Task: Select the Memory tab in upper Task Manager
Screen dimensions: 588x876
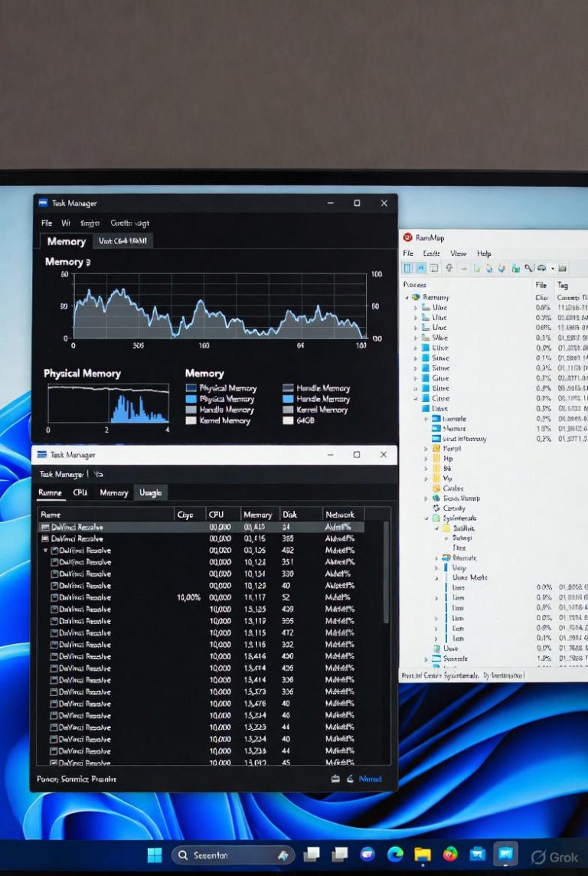Action: coord(66,241)
